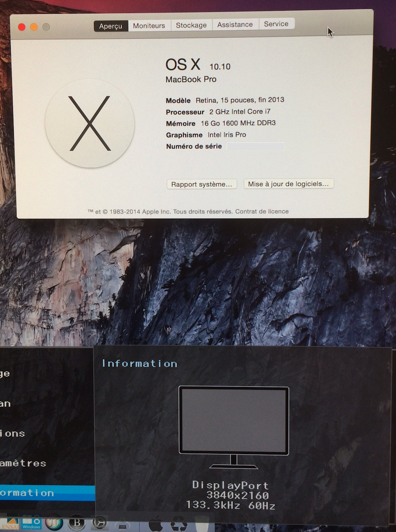
Task: Click the 10.10 version number
Action: [x=220, y=67]
